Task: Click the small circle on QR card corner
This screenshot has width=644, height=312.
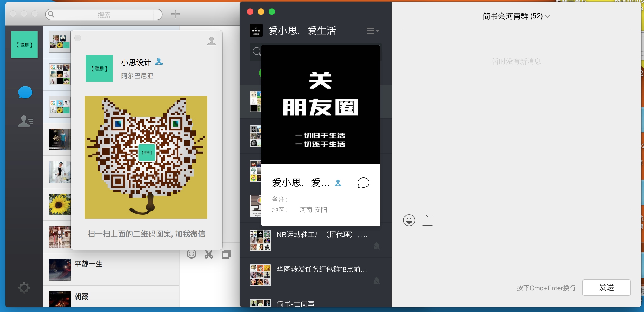Action: [x=78, y=38]
